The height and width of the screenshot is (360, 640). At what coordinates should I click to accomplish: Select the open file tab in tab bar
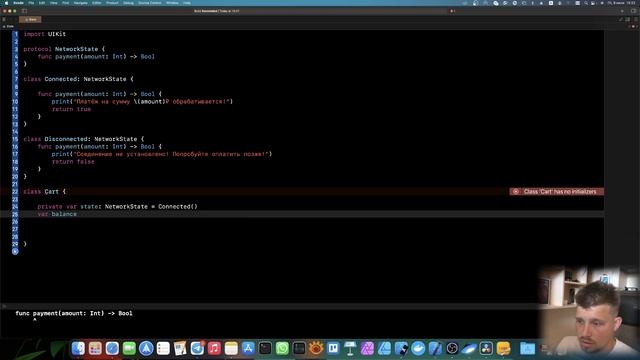tap(30, 19)
